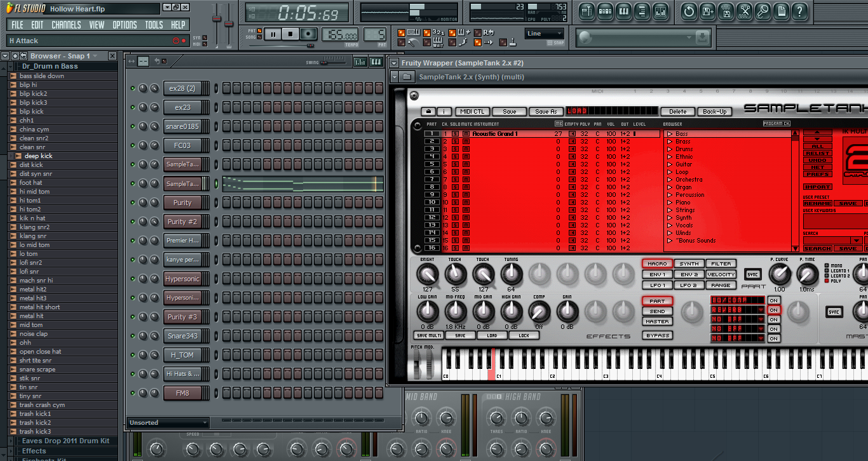
Task: Expand the Piano category in SampleTank browser
Action: pyautogui.click(x=669, y=203)
